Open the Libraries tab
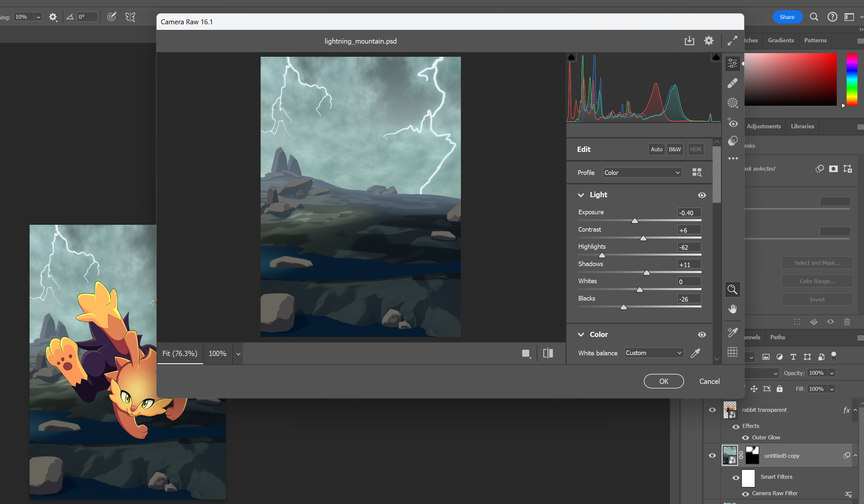 tap(802, 126)
